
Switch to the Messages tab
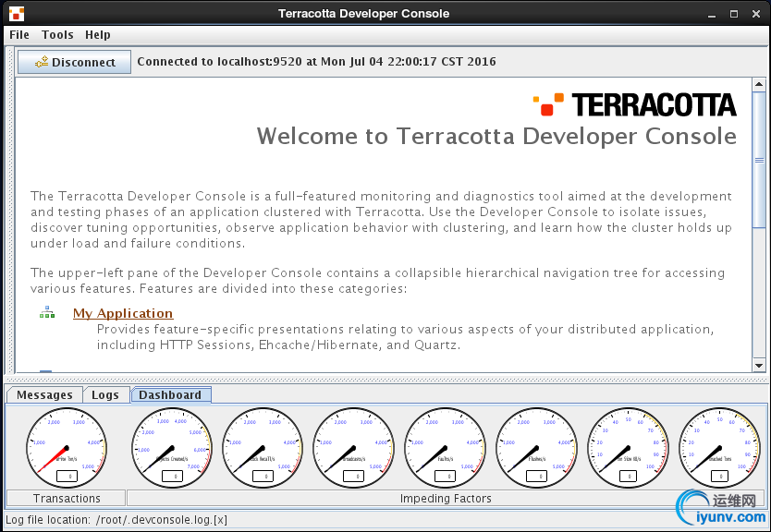click(44, 395)
